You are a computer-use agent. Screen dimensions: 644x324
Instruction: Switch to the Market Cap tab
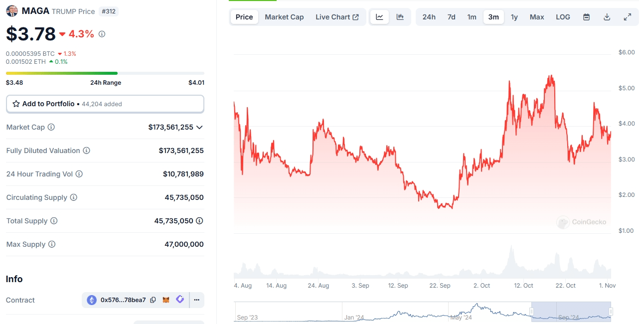pyautogui.click(x=284, y=16)
